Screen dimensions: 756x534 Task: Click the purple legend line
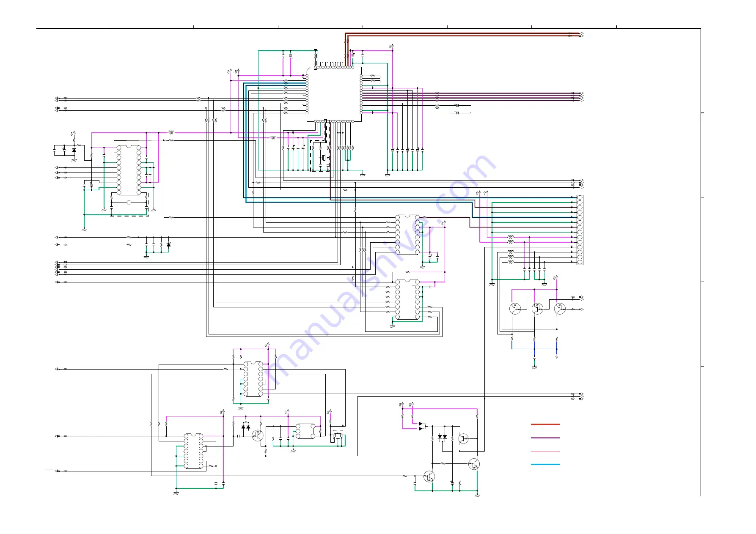545,438
